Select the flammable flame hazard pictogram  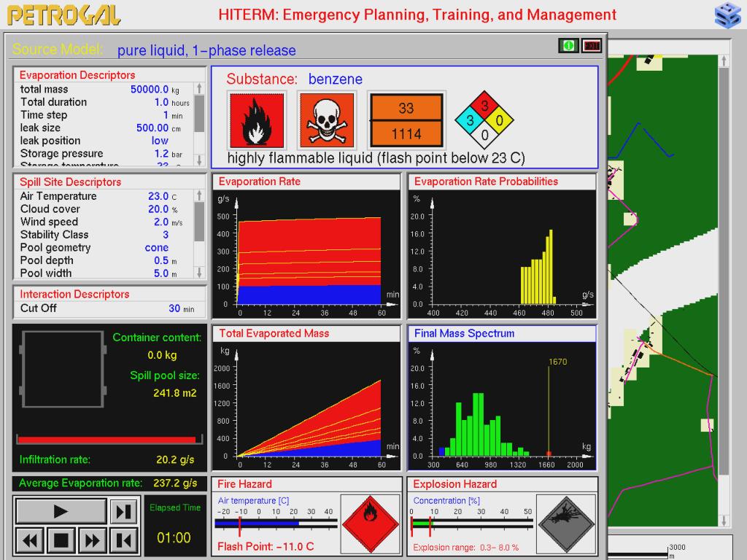(257, 120)
